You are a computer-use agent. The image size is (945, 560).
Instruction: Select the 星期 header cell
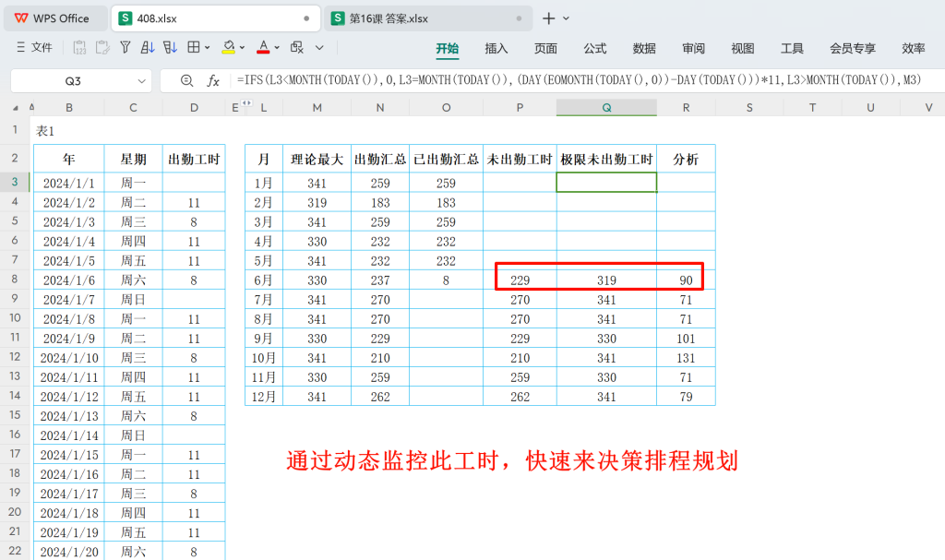coord(133,159)
